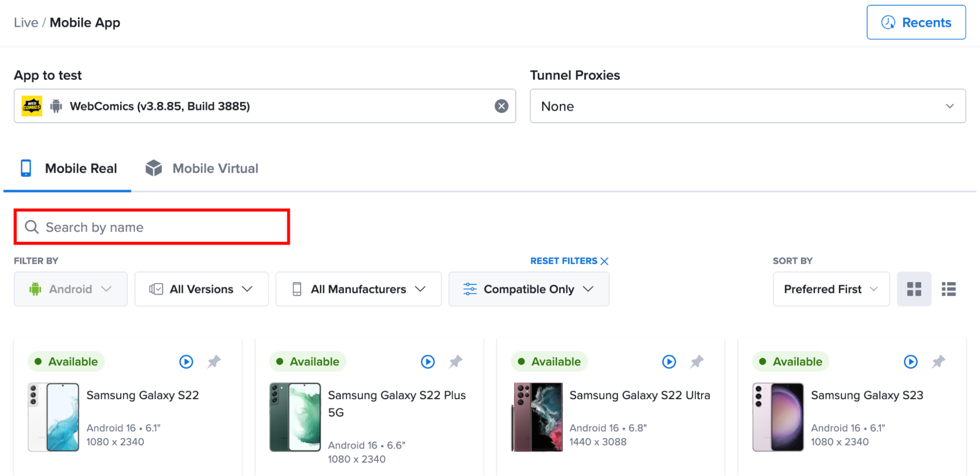Viewport: 980px width, 476px height.
Task: Expand the All Manufacturers filter
Action: pyautogui.click(x=358, y=289)
